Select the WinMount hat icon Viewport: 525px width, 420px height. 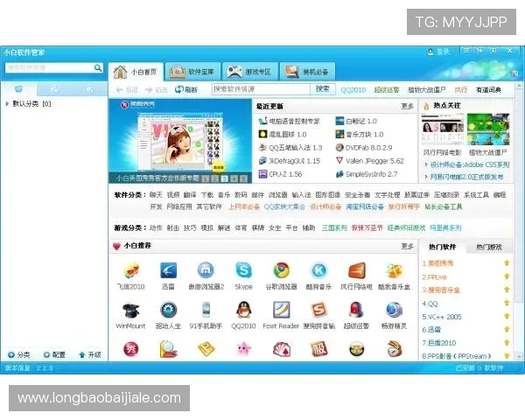tap(130, 310)
